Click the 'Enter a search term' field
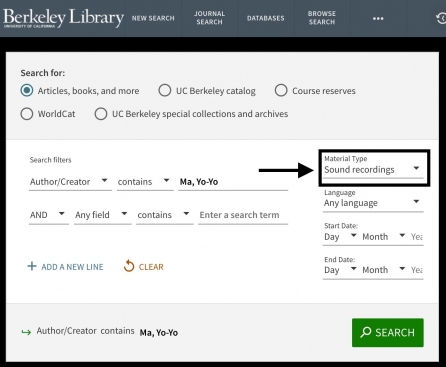This screenshot has width=446, height=367. pos(243,215)
